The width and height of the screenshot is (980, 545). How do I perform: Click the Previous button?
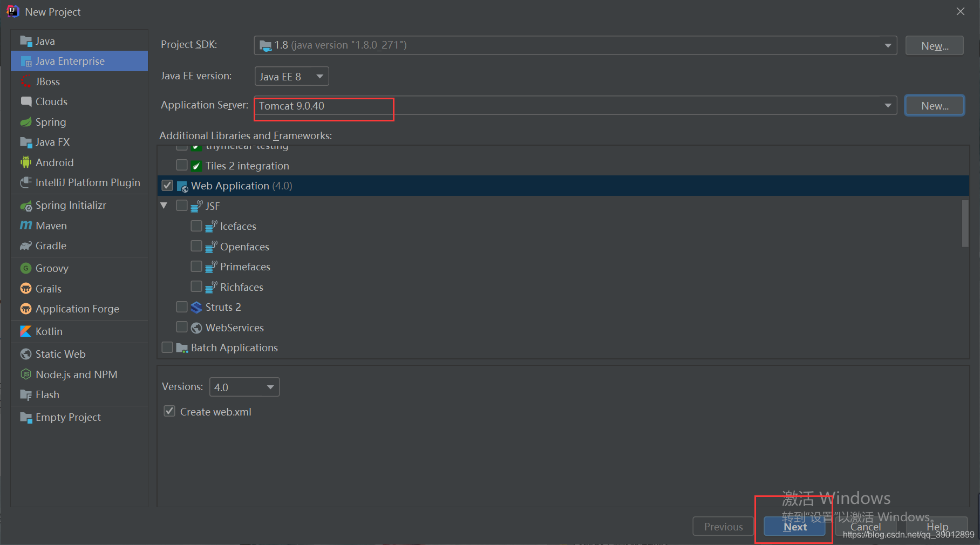tap(723, 527)
